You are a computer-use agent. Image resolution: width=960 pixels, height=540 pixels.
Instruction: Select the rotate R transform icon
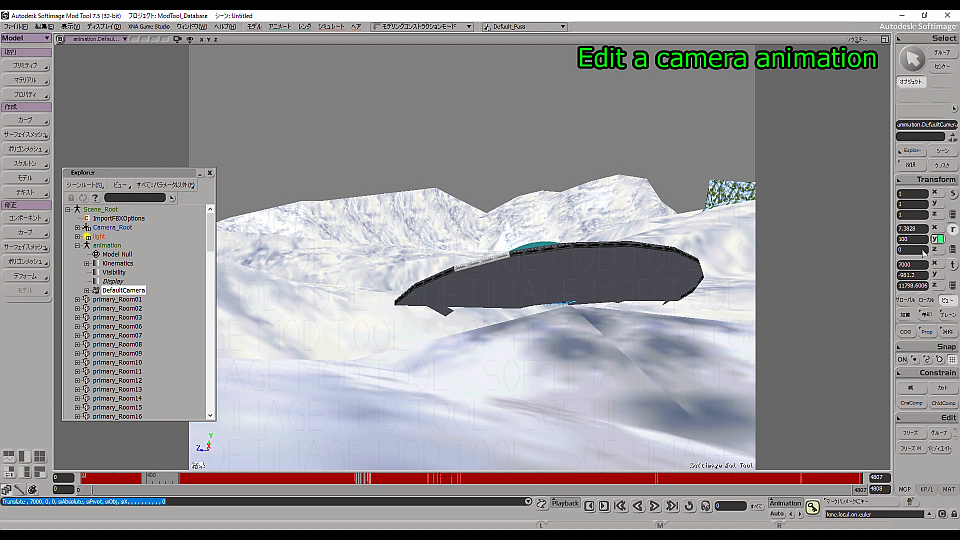pyautogui.click(x=951, y=229)
